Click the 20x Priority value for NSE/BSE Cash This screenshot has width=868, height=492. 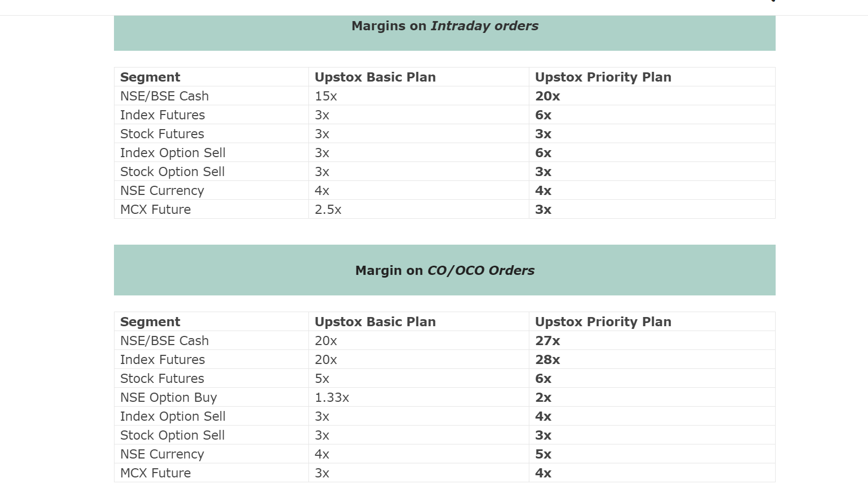(x=548, y=96)
